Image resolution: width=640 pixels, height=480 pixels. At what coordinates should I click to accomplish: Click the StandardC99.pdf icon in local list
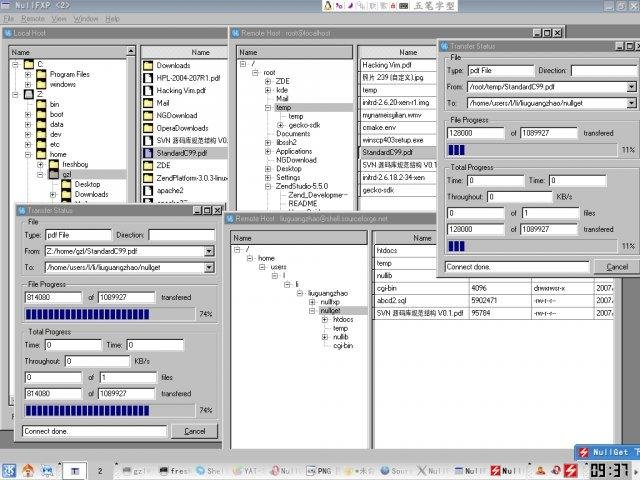coord(147,154)
